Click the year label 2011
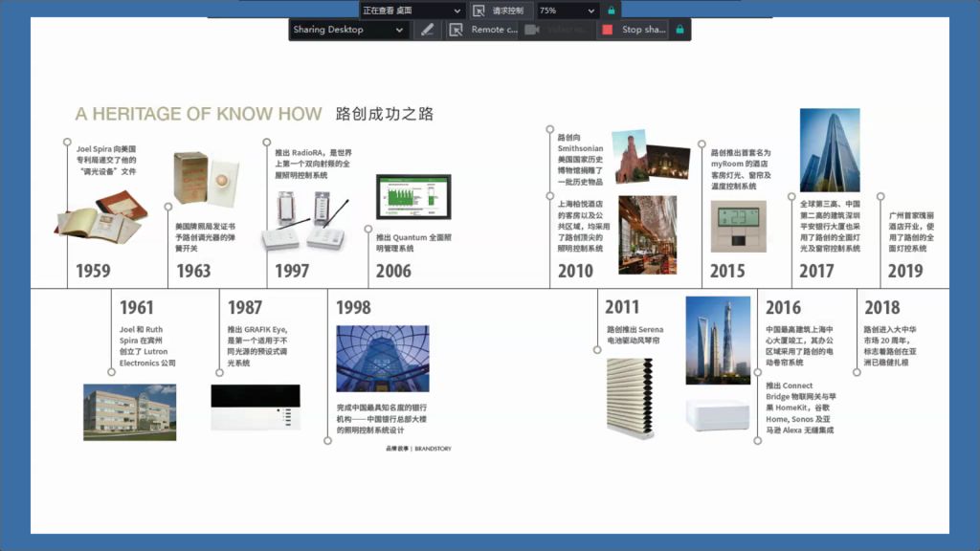The width and height of the screenshot is (980, 551). (x=622, y=307)
